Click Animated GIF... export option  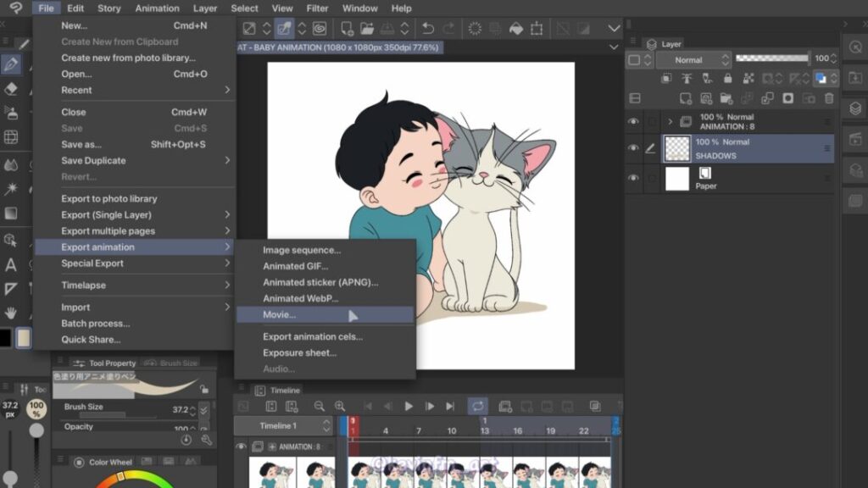click(x=295, y=267)
